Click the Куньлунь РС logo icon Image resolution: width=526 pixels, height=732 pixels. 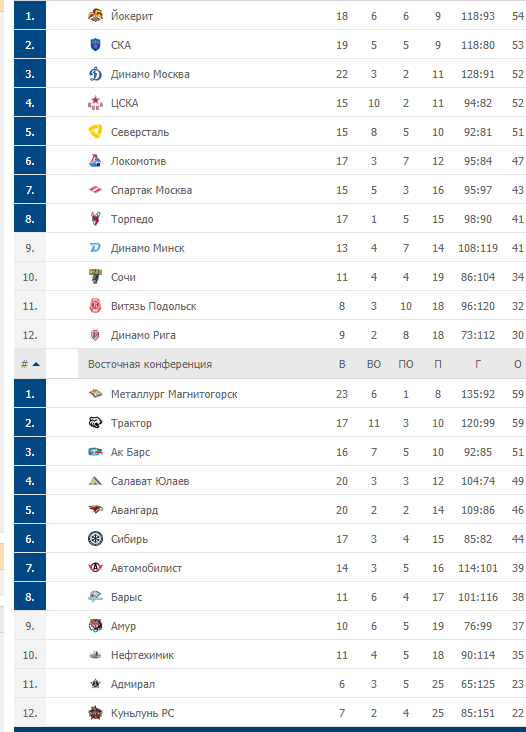tap(95, 712)
